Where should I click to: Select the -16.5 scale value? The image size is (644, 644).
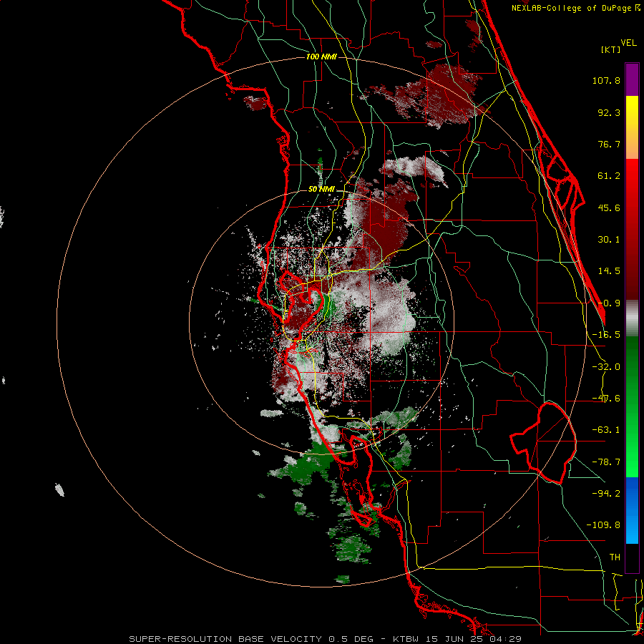coord(606,335)
